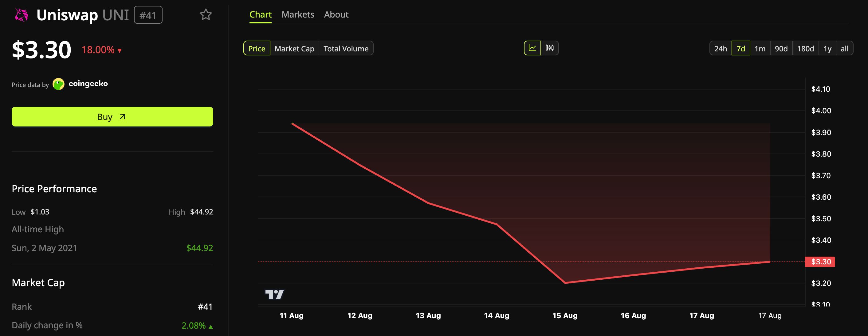Viewport: 868px width, 336px height.
Task: Click the red $3.30 price axis label
Action: coord(820,262)
